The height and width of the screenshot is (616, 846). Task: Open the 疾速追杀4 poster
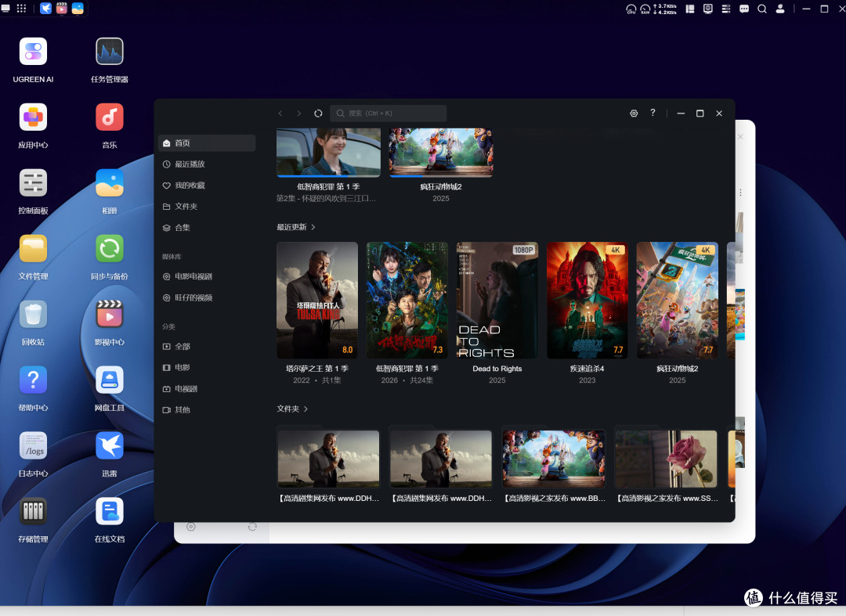click(x=587, y=301)
